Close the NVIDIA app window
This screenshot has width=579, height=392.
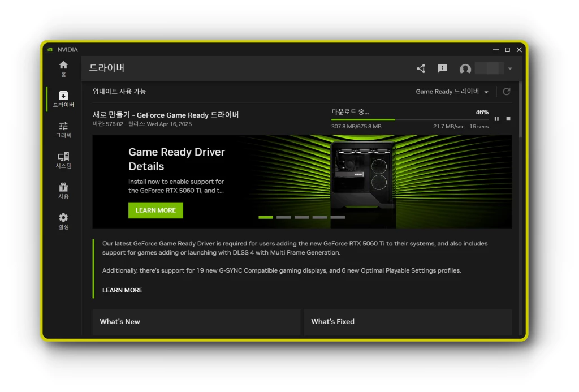click(519, 50)
